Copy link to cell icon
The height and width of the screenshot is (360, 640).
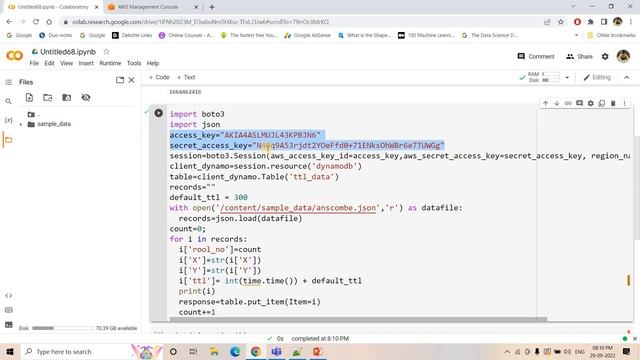click(568, 103)
